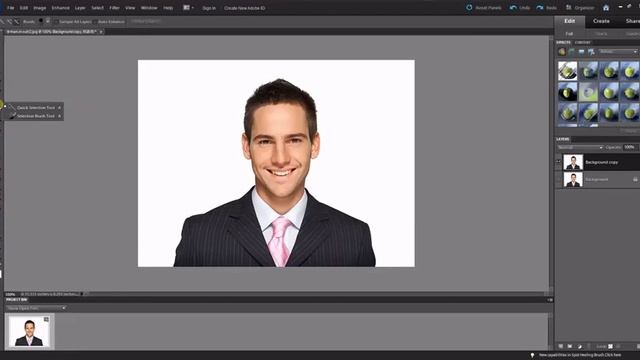
Task: Click the add to selection icon in options bar
Action: (9, 21)
